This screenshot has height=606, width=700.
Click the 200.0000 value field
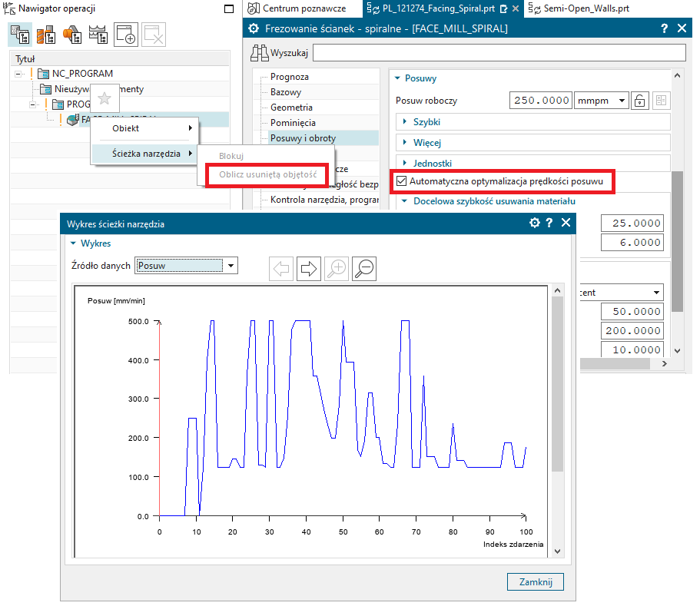[632, 331]
